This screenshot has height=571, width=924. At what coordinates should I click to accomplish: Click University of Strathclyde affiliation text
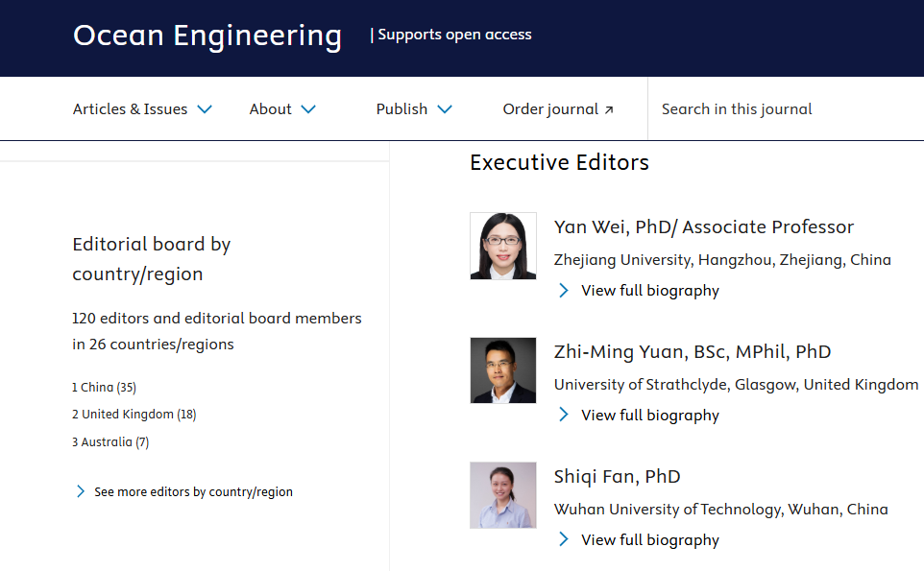[x=736, y=385]
